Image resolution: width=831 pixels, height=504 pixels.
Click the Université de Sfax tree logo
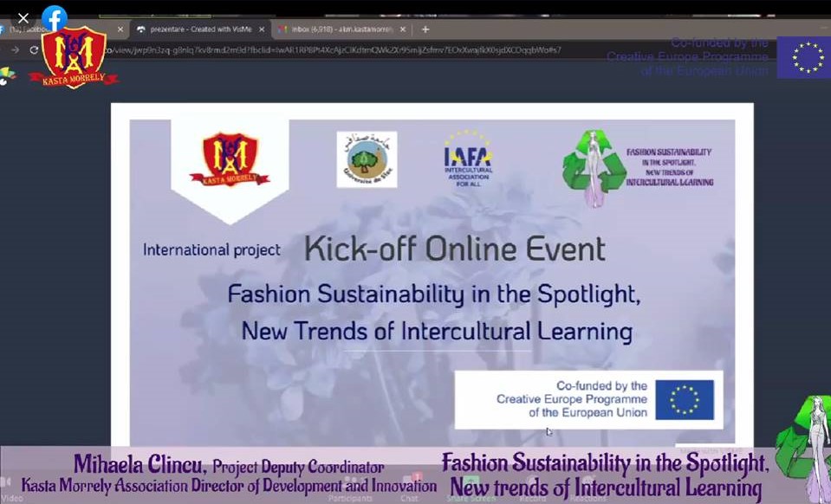point(367,159)
